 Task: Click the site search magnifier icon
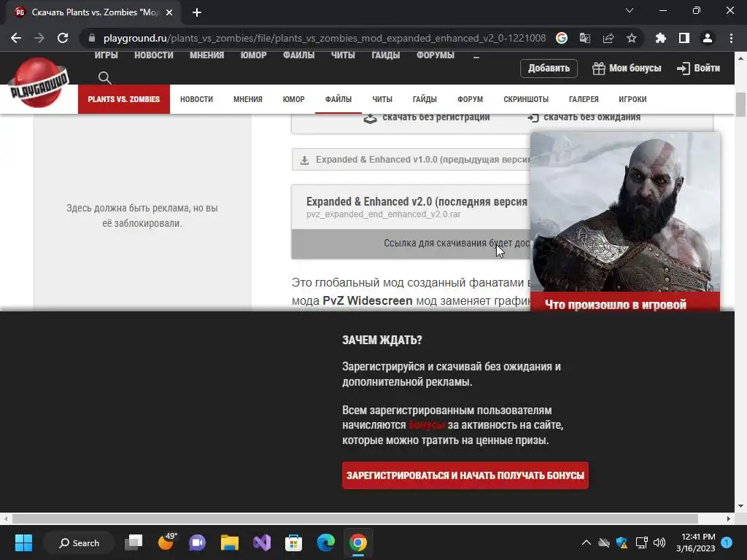(105, 77)
